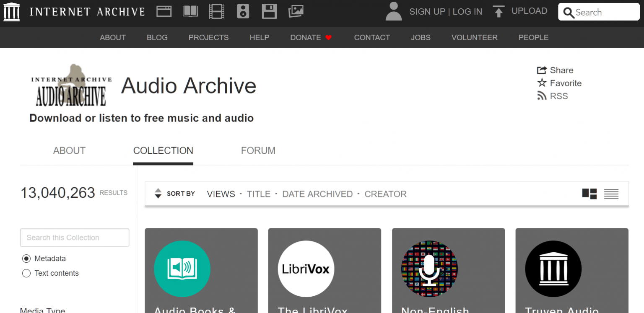This screenshot has width=644, height=313.
Task: Open the Wayback Machine web icon
Action: 164,11
